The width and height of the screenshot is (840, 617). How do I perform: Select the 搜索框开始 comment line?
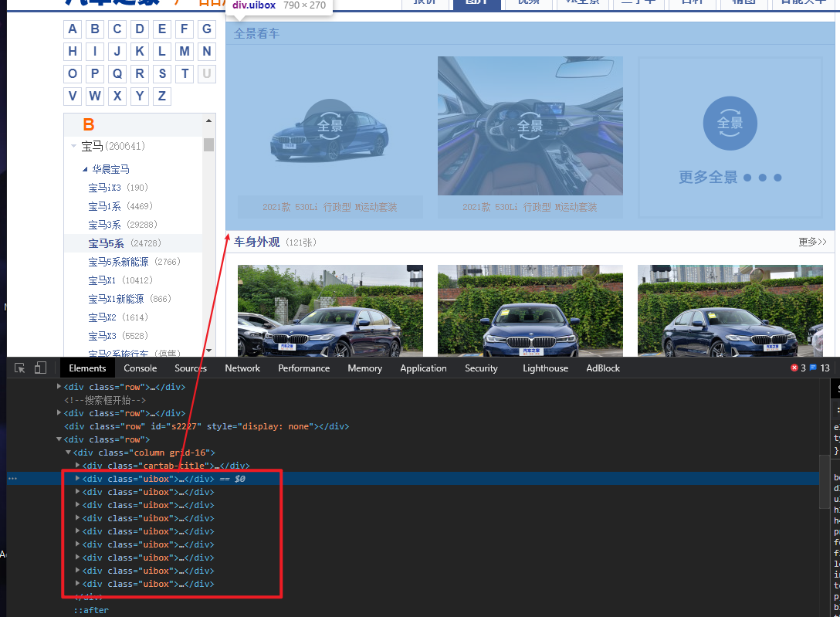(105, 400)
